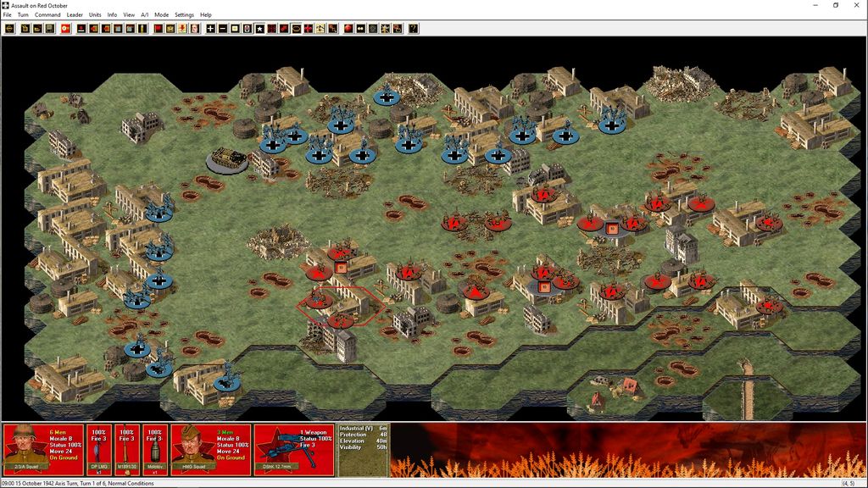Select the M1891/30 rifle weapon card

pyautogui.click(x=127, y=450)
